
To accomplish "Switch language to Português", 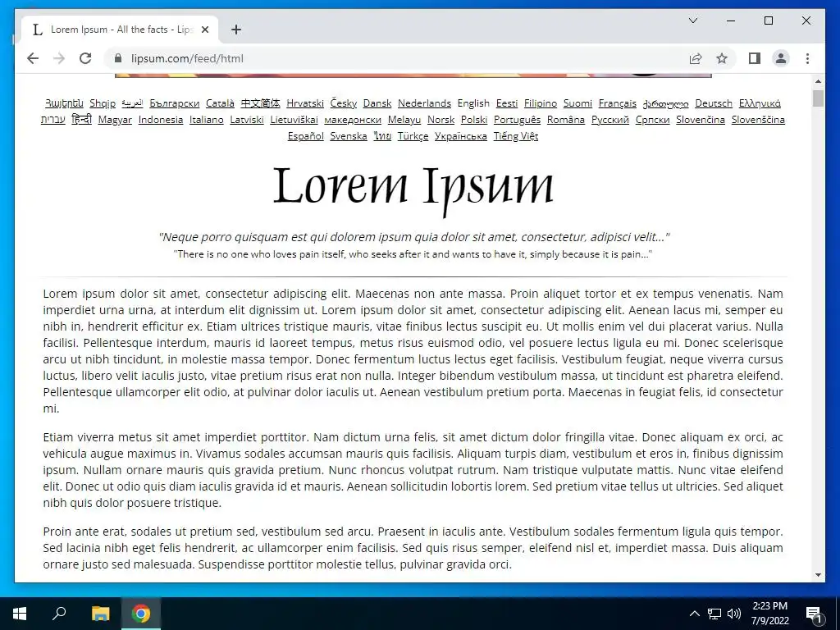I will [517, 120].
